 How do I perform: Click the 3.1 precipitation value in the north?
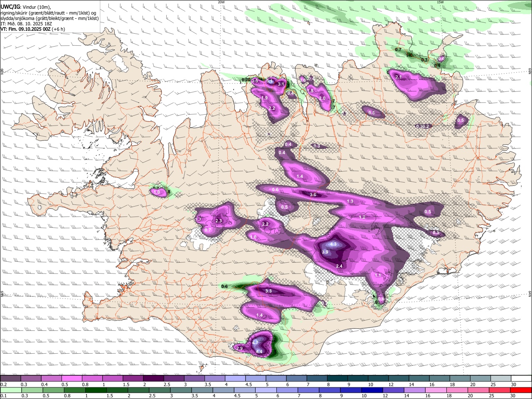point(281,84)
